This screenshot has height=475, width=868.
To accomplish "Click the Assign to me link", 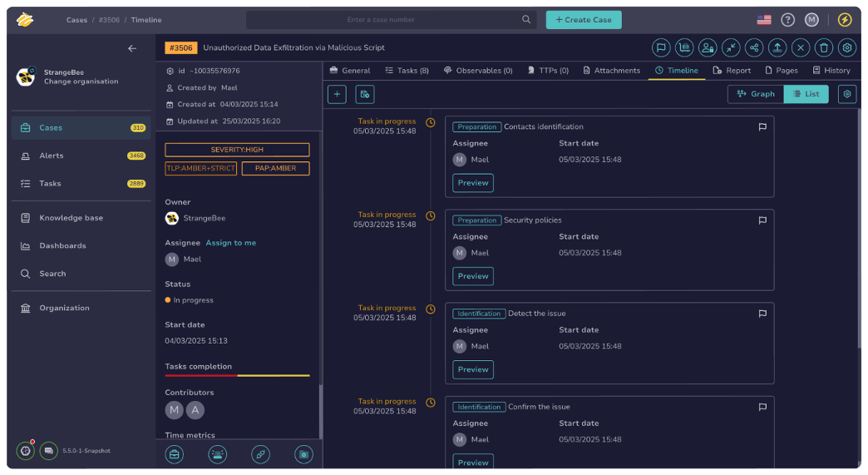I will 231,242.
